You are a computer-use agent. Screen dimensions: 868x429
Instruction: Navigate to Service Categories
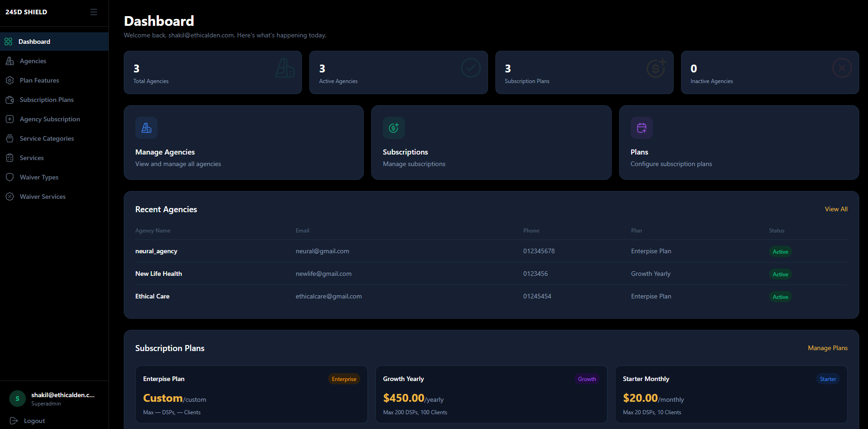(x=54, y=138)
